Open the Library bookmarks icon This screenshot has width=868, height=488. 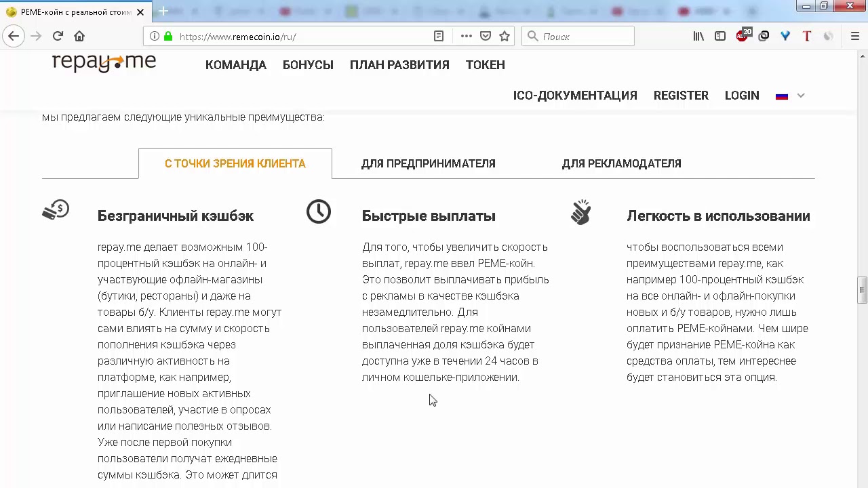(x=698, y=37)
